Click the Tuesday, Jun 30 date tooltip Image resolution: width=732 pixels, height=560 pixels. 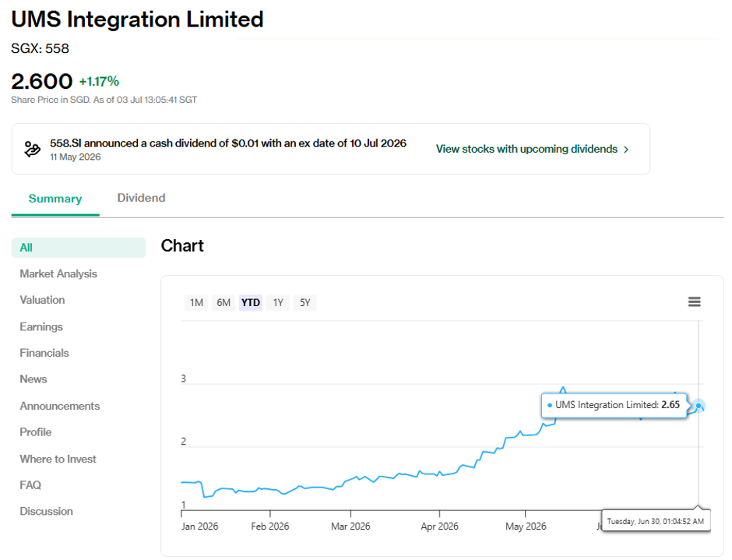656,521
